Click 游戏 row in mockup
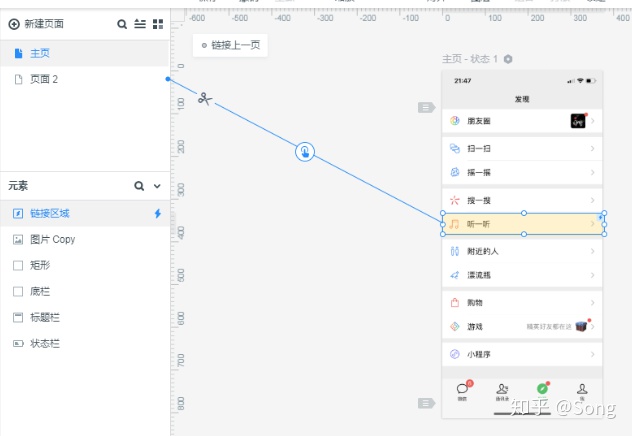Viewport: 632px width, 436px height. pyautogui.click(x=522, y=326)
